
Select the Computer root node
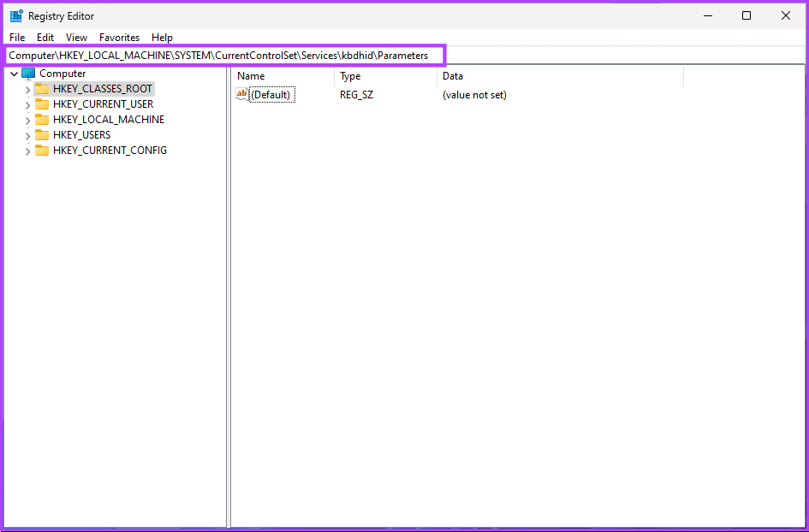[62, 74]
